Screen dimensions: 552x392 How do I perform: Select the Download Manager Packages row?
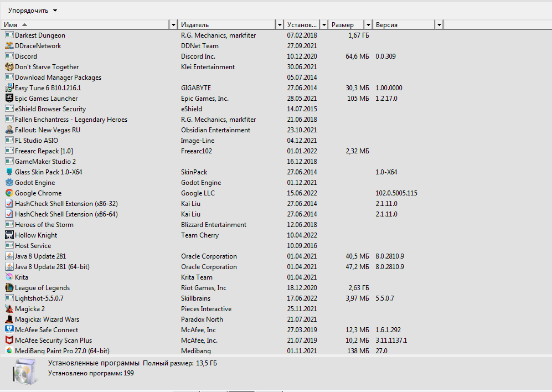tap(223, 77)
